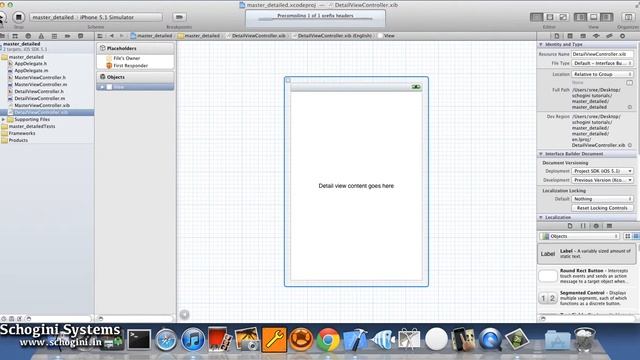Open the scheme selector master_detailed iPhone 5.1 Simulator

[x=96, y=17]
